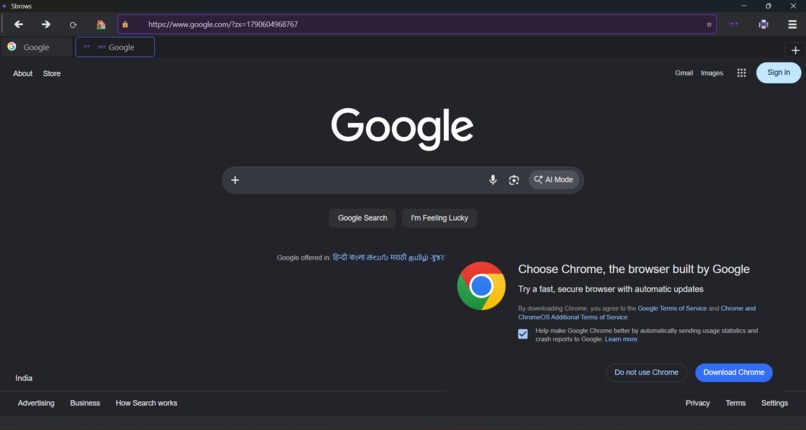Open How Search works link

[146, 403]
